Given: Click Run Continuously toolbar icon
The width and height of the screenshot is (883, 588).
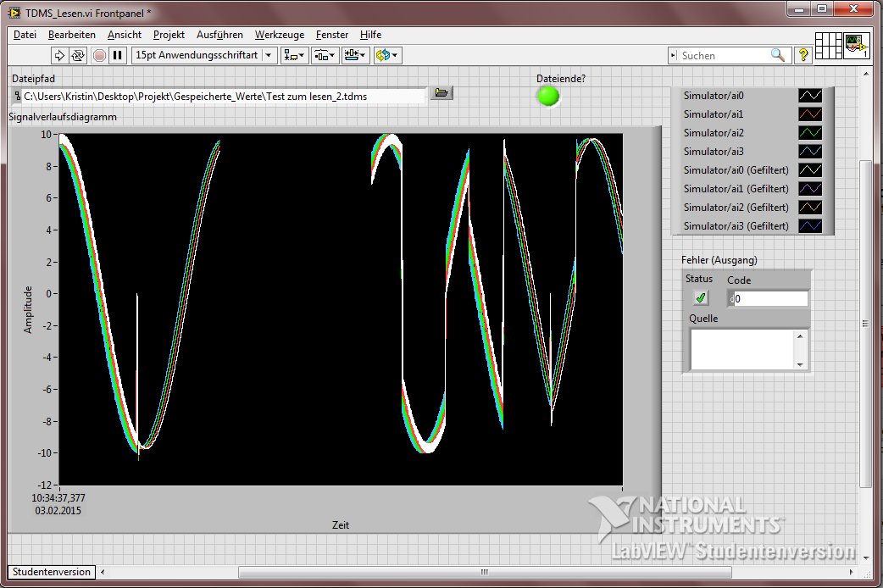Looking at the screenshot, I should tap(78, 55).
